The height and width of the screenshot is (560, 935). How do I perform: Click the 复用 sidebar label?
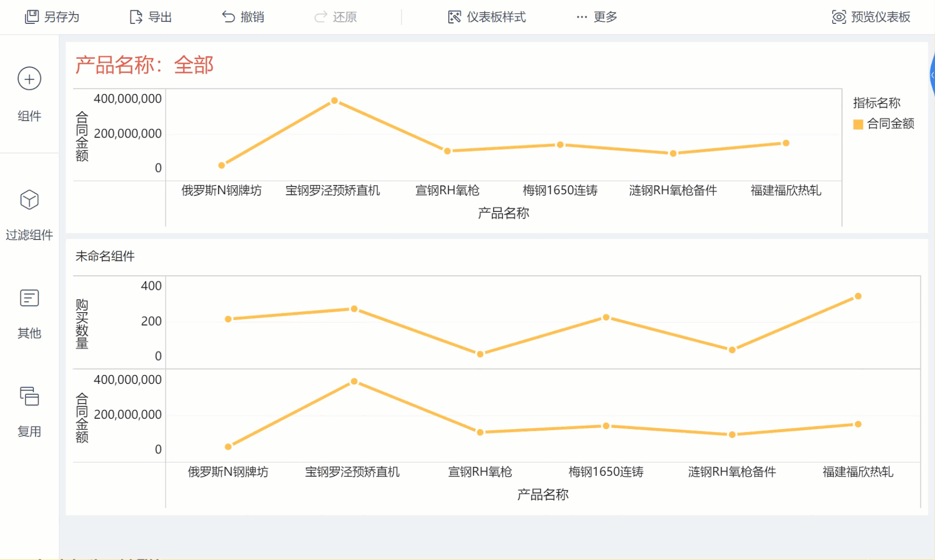coord(30,431)
